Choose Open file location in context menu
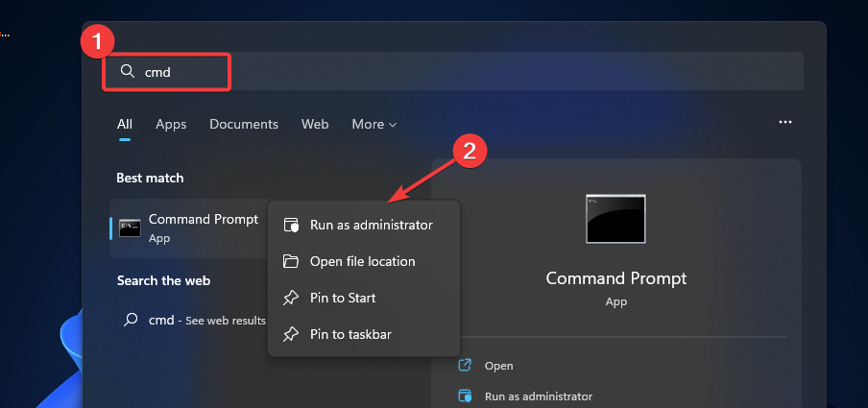The height and width of the screenshot is (408, 868). (364, 261)
